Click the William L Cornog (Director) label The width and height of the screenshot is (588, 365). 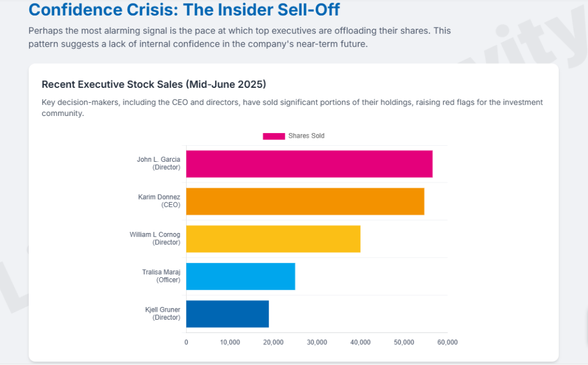click(155, 239)
